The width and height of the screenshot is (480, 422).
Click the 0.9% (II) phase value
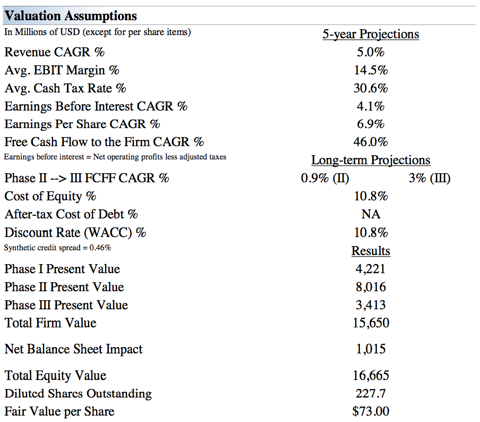tap(325, 178)
